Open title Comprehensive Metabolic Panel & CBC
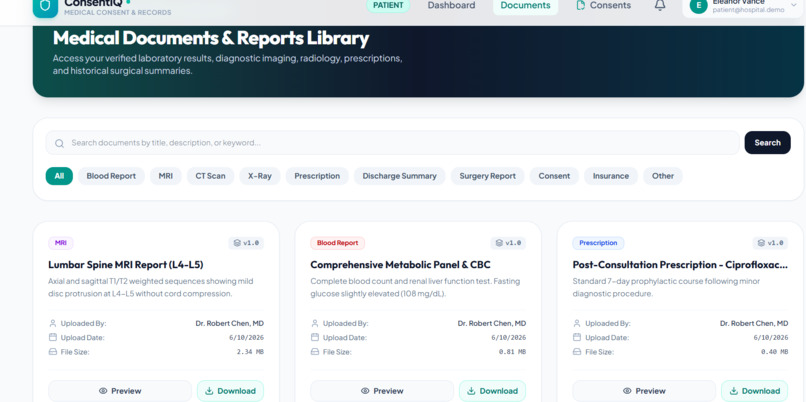 [400, 265]
